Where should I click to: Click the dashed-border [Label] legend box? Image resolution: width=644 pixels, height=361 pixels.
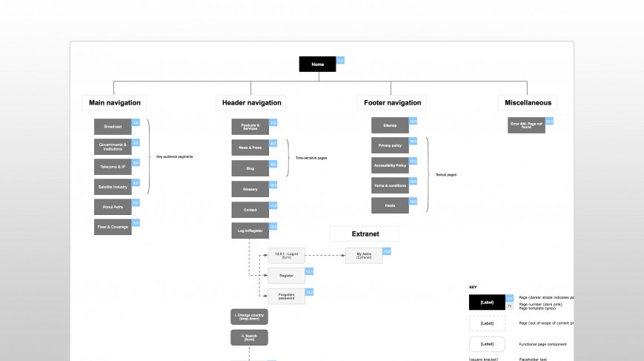[x=487, y=323]
